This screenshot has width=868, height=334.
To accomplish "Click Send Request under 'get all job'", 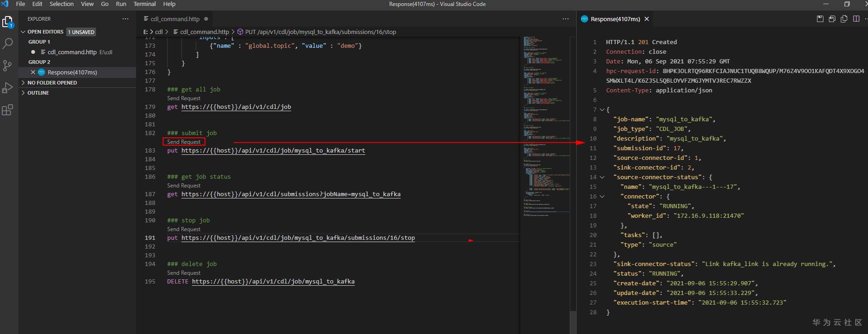I will 184,98.
